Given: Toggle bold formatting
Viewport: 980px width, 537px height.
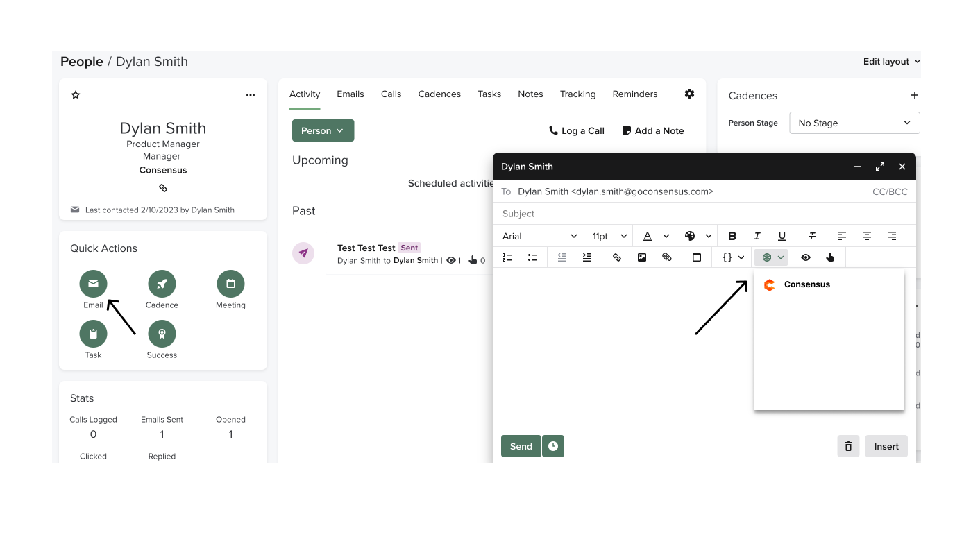Looking at the screenshot, I should (732, 236).
